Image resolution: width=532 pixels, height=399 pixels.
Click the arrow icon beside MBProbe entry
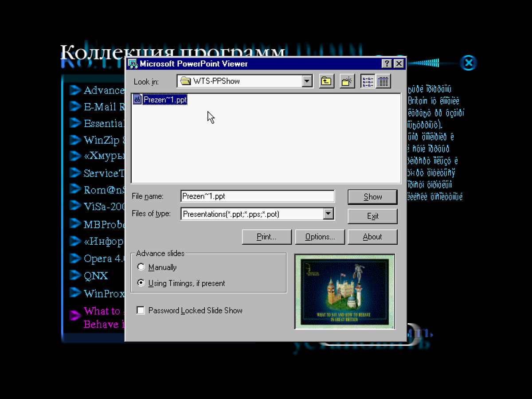point(75,224)
